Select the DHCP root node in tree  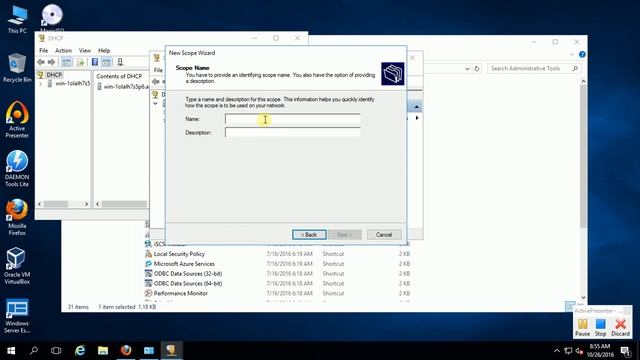point(54,75)
